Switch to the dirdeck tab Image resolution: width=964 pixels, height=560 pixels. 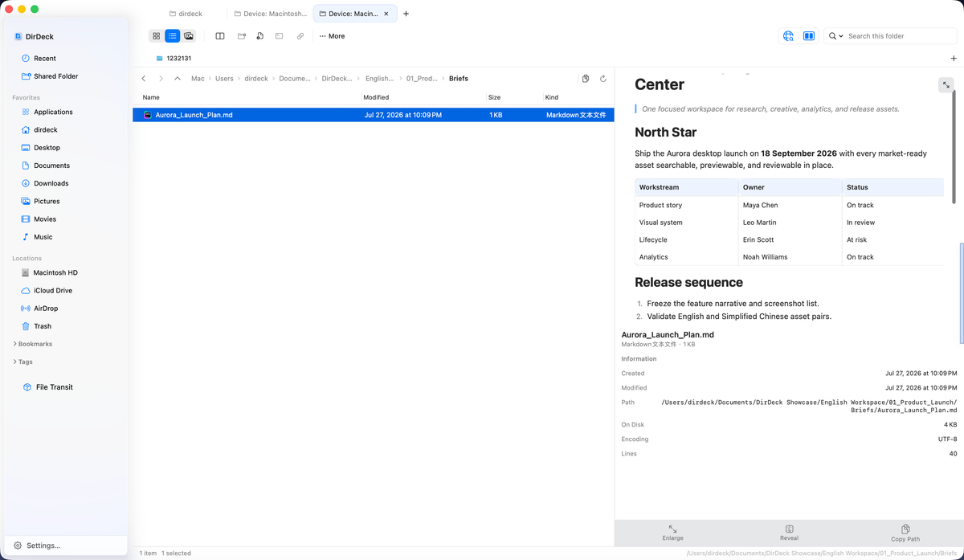pyautogui.click(x=185, y=14)
